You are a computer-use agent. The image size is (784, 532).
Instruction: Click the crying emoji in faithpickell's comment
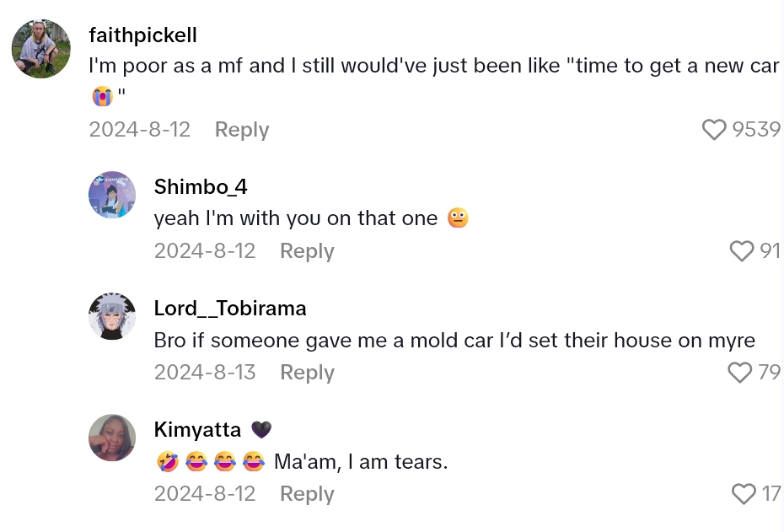[102, 96]
